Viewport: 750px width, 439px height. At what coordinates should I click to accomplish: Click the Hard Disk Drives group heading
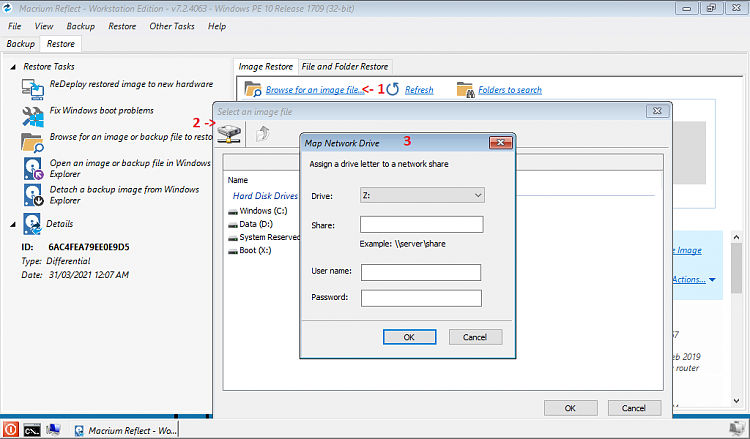[265, 196]
